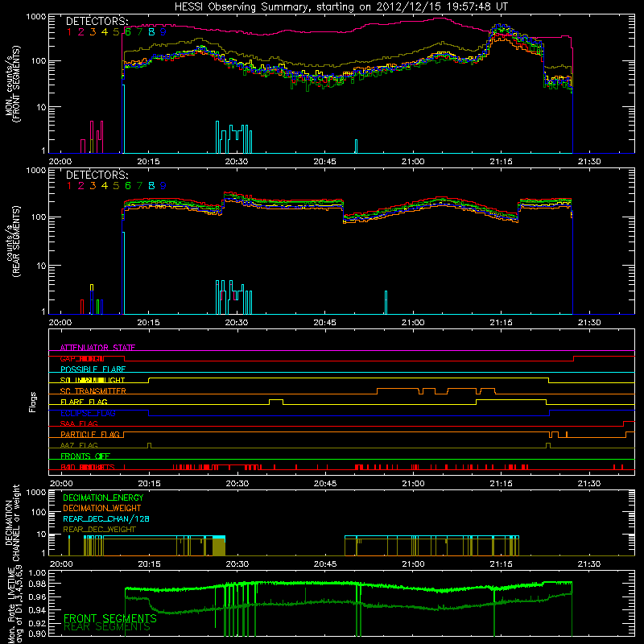Viewport: 644px width, 644px height.
Task: Click orange detector 3 legend number, rear segments plot
Action: 93,186
